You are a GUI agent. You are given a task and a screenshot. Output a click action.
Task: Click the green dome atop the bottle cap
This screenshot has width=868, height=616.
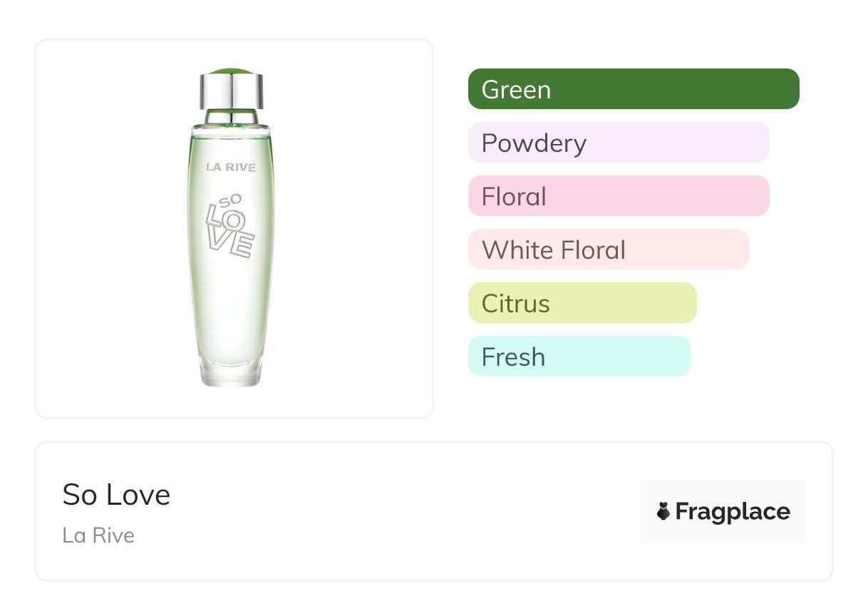232,71
